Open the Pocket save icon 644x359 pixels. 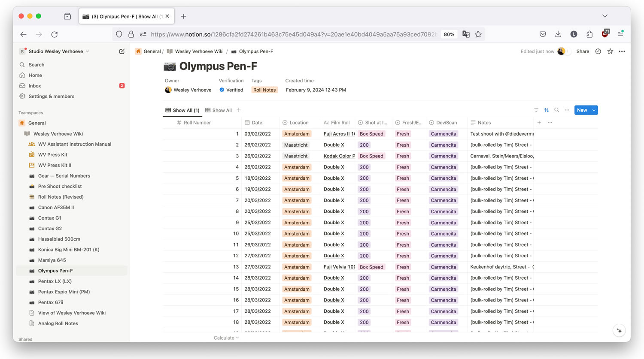pyautogui.click(x=543, y=34)
